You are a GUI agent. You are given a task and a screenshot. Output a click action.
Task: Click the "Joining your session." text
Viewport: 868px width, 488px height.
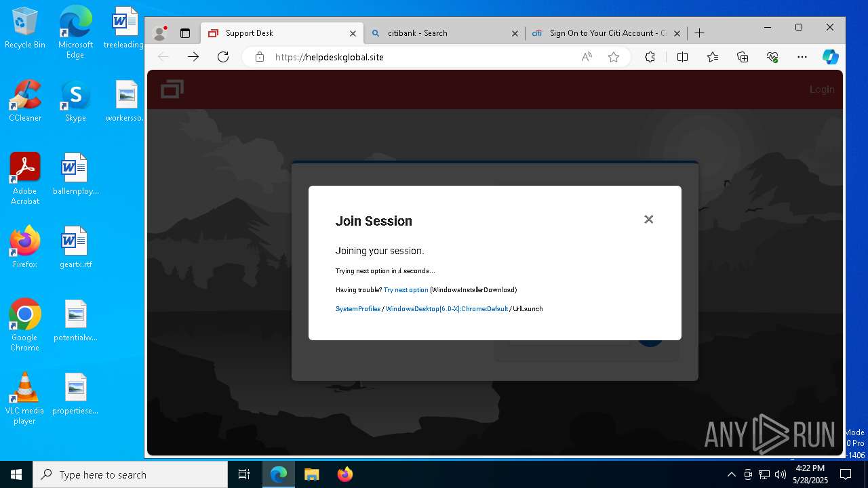(380, 251)
